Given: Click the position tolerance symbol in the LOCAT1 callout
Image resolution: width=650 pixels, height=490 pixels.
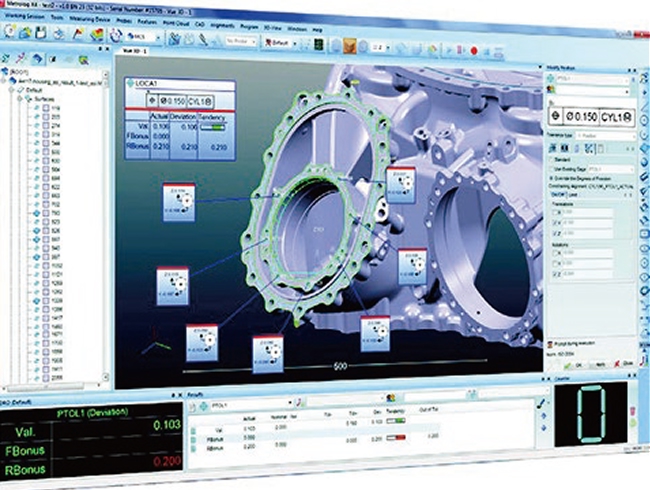Looking at the screenshot, I should tap(150, 102).
